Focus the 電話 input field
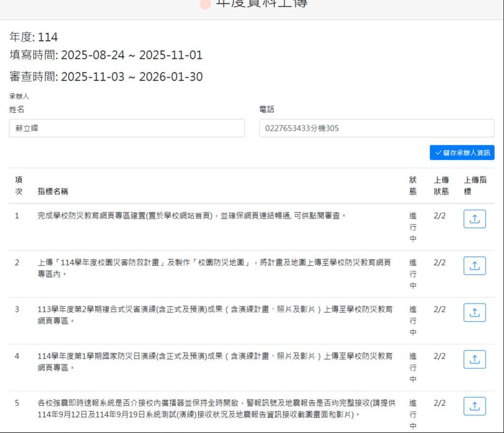504x433 pixels. pos(376,128)
